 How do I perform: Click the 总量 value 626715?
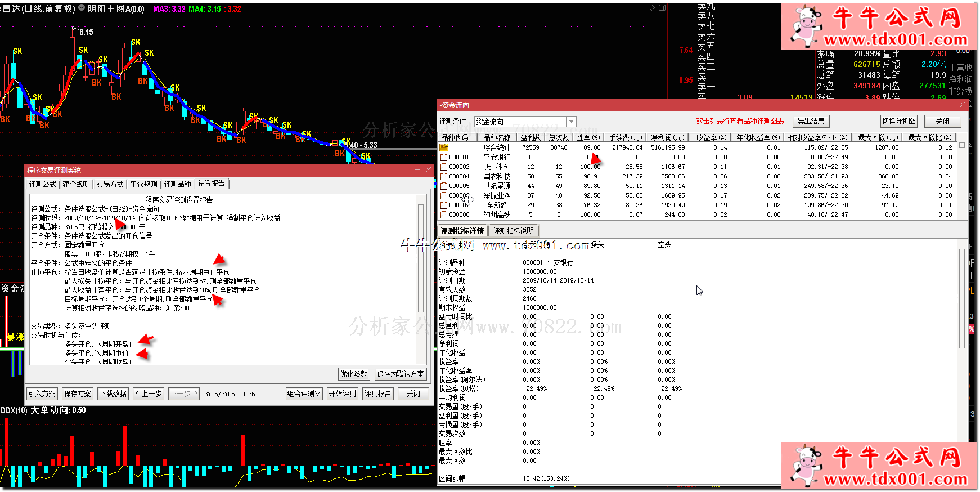[x=867, y=65]
